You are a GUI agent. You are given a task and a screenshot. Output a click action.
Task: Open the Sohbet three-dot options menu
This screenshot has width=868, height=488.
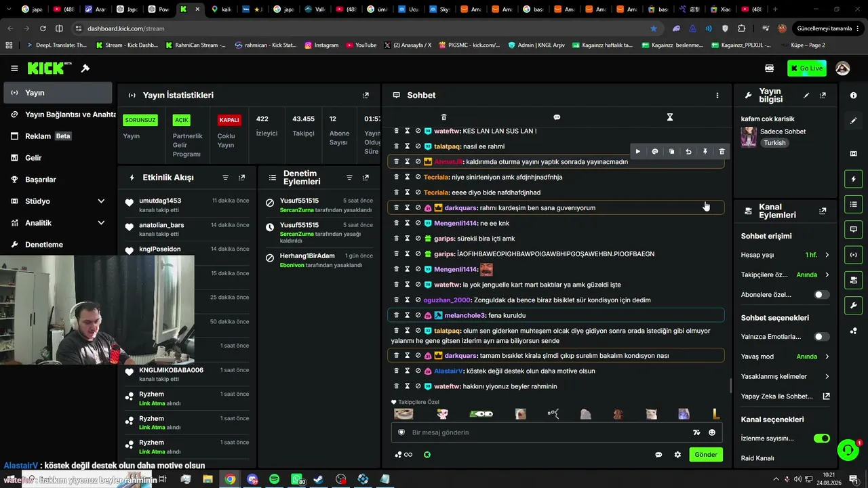click(x=717, y=96)
